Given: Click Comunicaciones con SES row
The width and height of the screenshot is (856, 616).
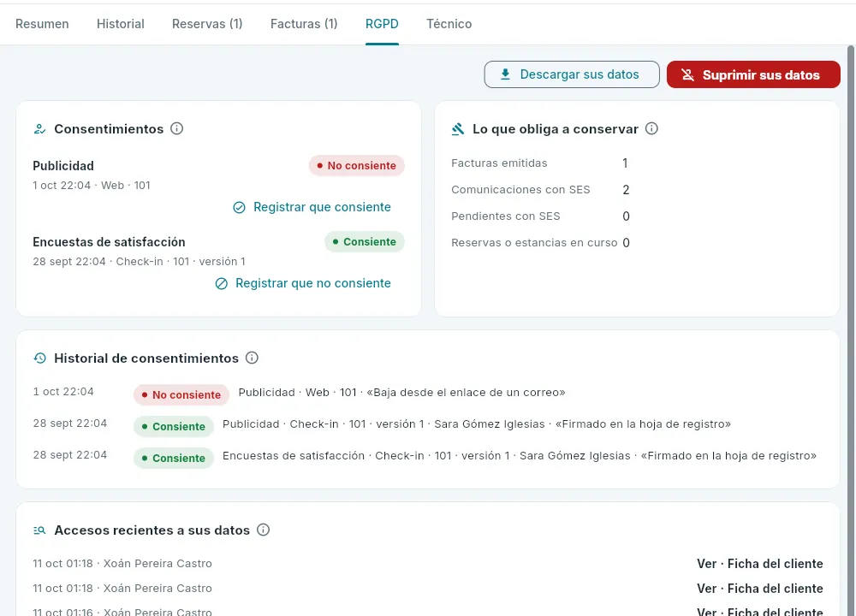Looking at the screenshot, I should click(x=540, y=190).
